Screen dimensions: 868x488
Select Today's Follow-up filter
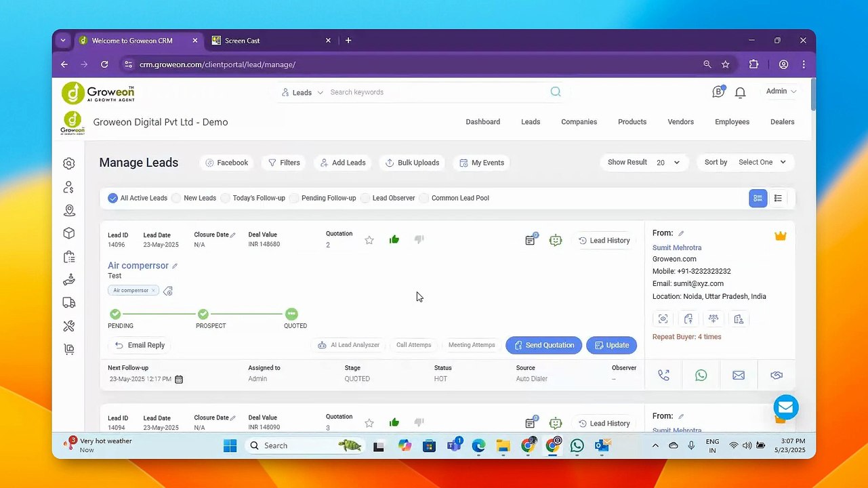[253, 198]
